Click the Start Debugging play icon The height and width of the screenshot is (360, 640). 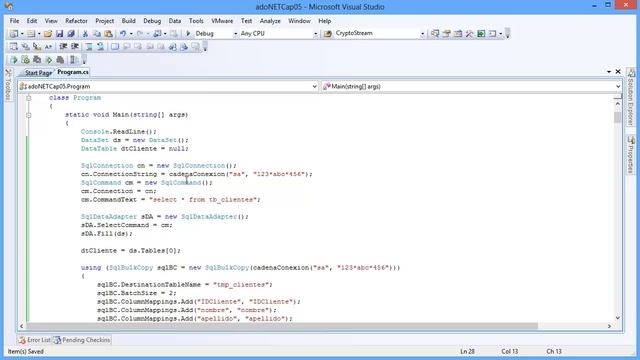188,33
